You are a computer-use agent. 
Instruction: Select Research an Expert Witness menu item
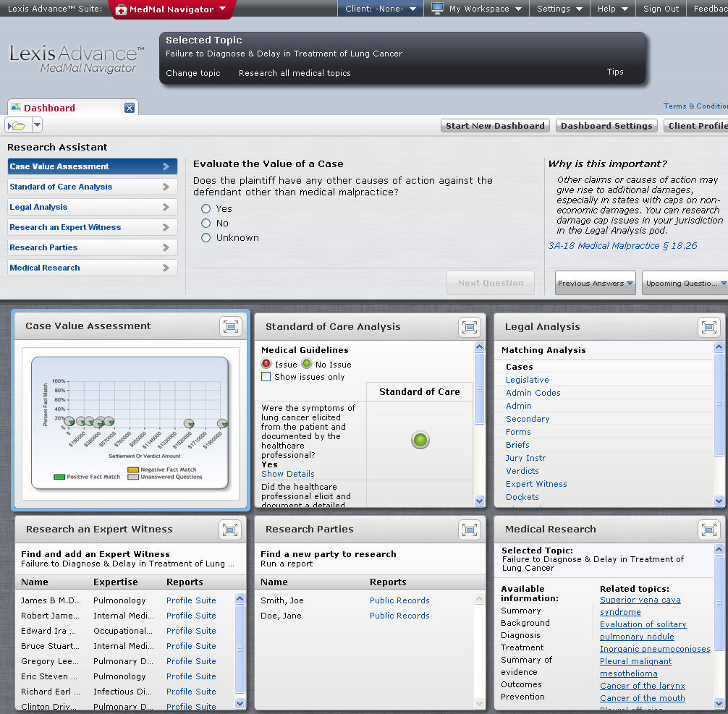[93, 227]
